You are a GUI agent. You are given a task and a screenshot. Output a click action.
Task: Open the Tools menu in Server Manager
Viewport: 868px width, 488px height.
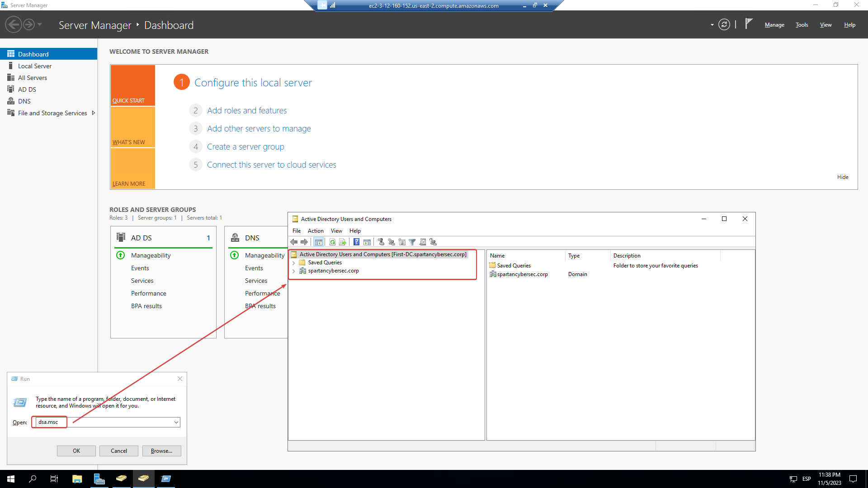click(802, 25)
